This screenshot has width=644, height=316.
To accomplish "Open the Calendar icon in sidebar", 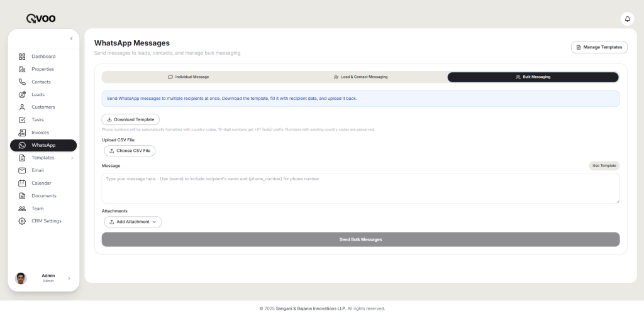I will point(22,183).
